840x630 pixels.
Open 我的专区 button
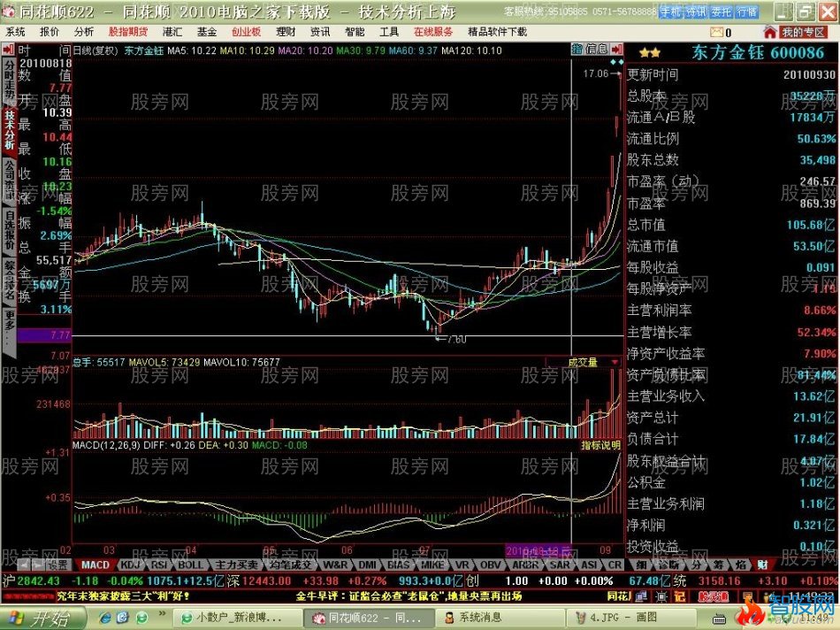pyautogui.click(x=804, y=32)
